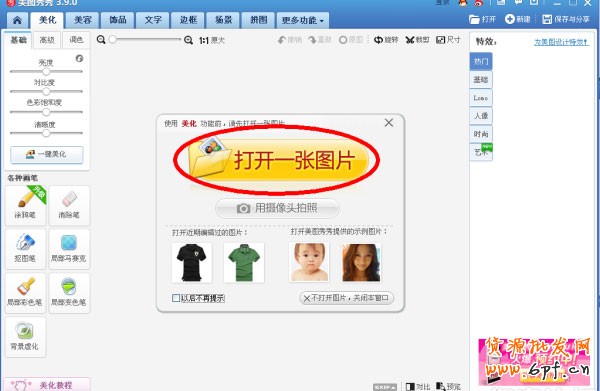Image resolution: width=600 pixels, height=391 pixels.
Task: Switch to the 边框 tab
Action: [188, 20]
